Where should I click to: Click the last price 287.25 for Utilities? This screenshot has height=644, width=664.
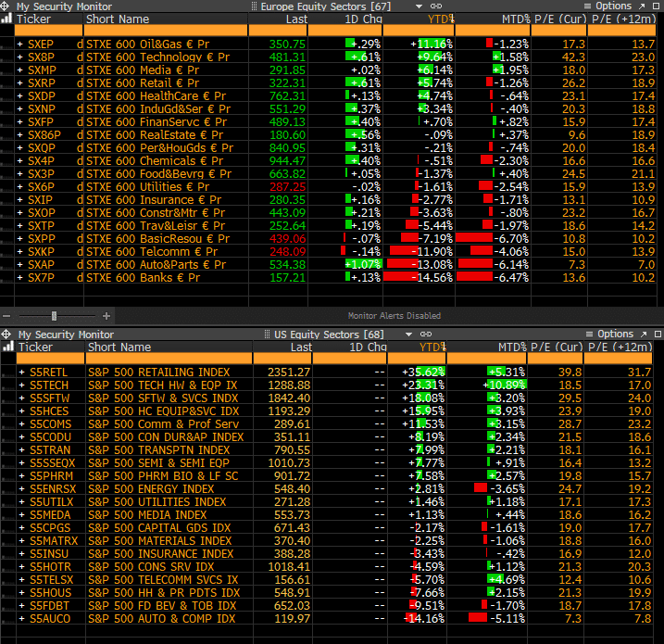coord(287,187)
